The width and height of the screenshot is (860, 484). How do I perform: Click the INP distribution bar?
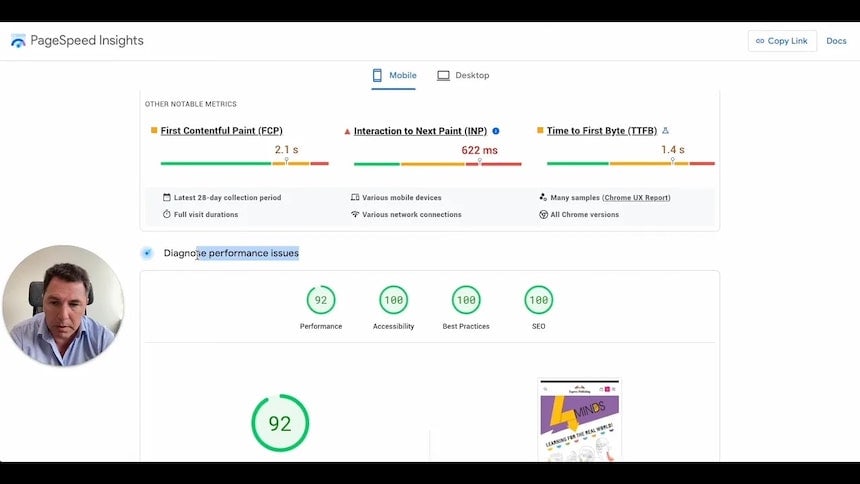(x=438, y=164)
